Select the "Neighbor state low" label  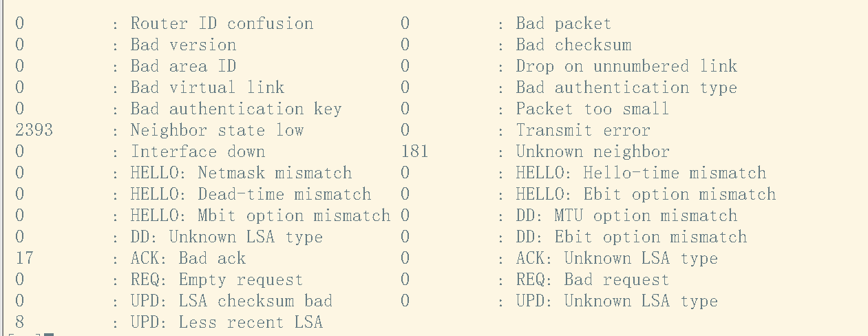pyautogui.click(x=217, y=130)
